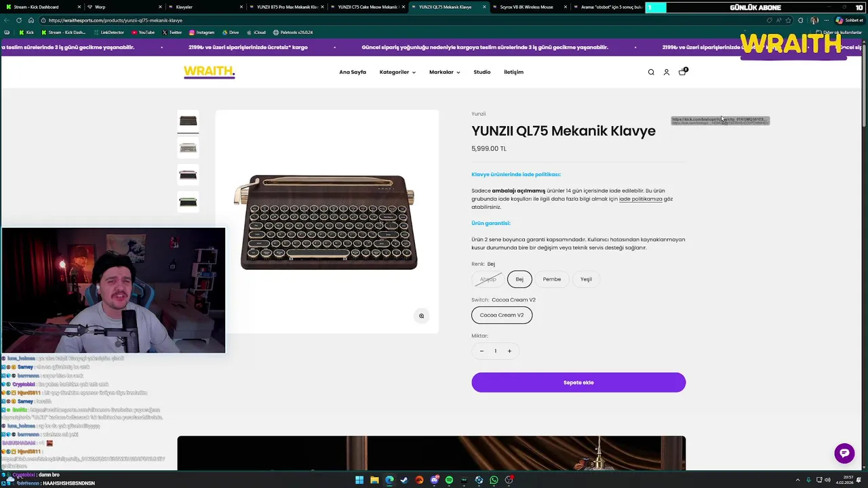The image size is (868, 488).
Task: Open File Explorer from the taskbar
Action: (374, 481)
